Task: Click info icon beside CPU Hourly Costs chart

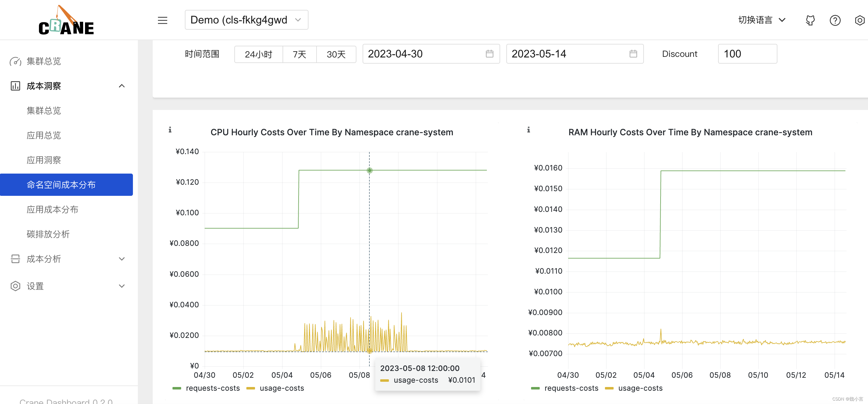Action: [x=170, y=130]
